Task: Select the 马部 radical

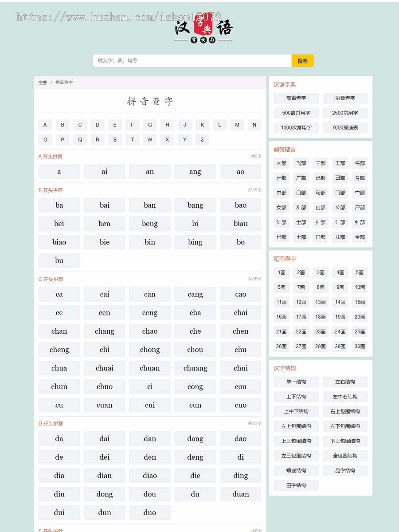Action: [x=321, y=193]
